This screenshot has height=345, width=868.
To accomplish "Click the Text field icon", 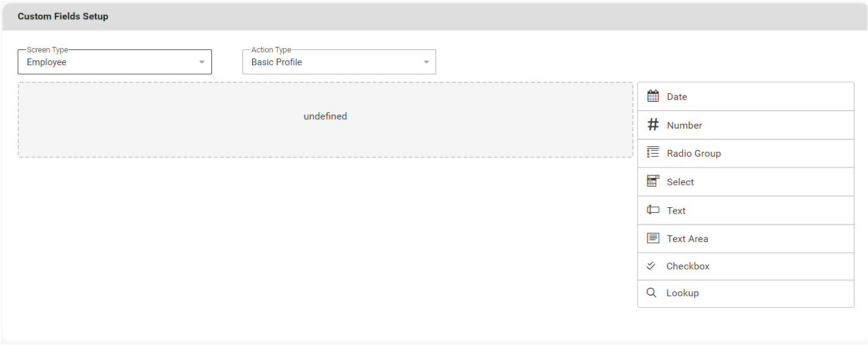I will 653,210.
